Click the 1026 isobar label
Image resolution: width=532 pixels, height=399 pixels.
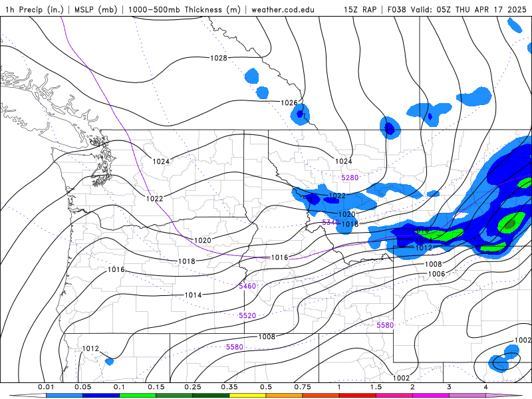[x=289, y=102]
